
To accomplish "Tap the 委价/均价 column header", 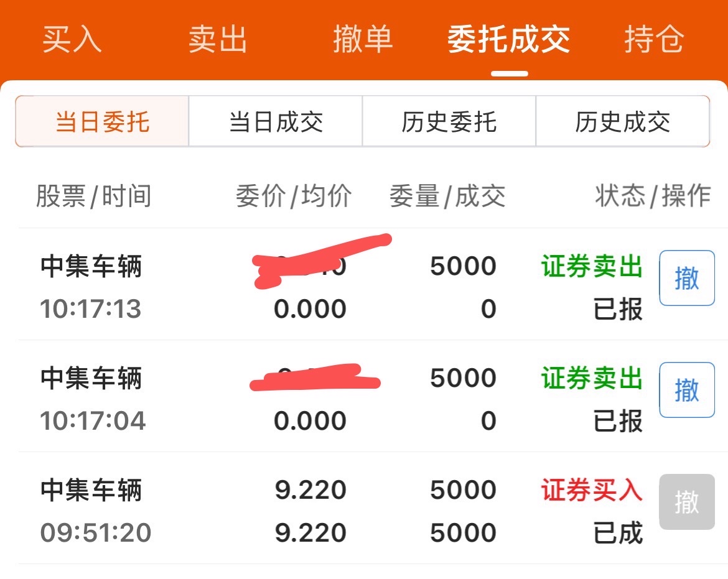I will tap(294, 196).
